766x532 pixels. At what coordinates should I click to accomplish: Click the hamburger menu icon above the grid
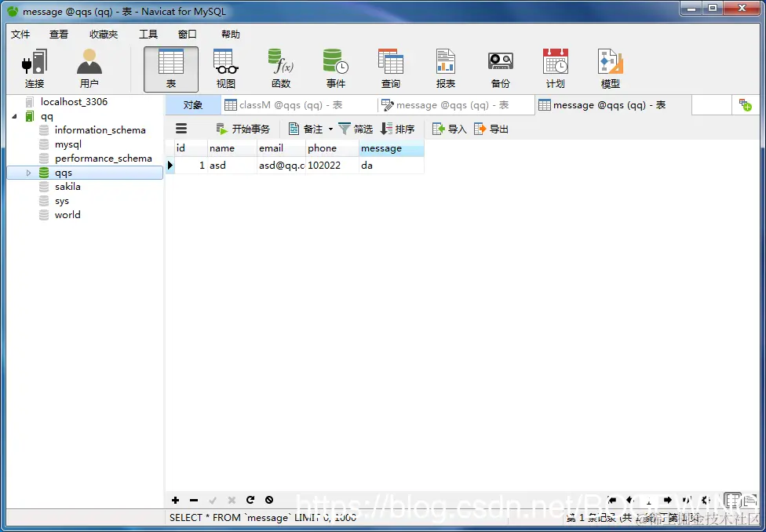181,129
